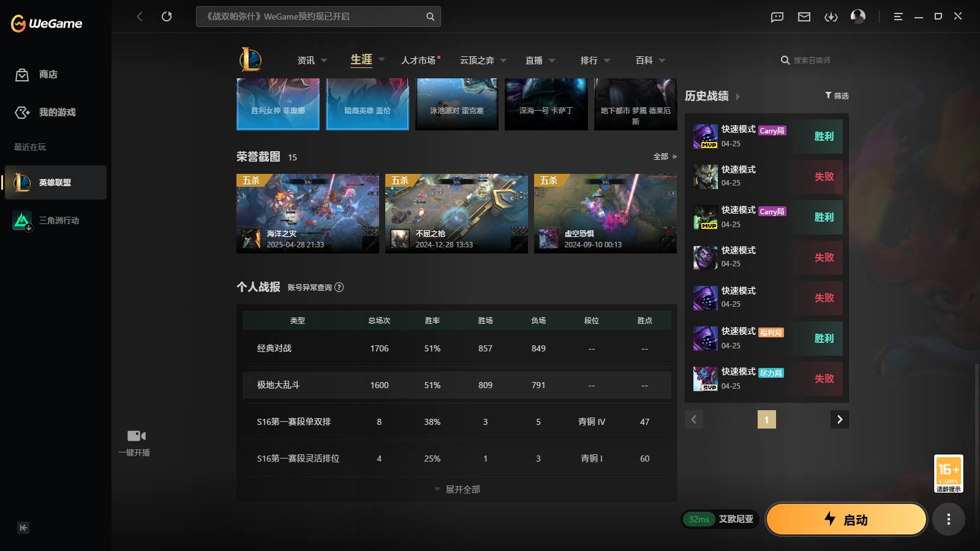This screenshot has height=551, width=980.
Task: Go back with the back arrow
Action: point(140,17)
